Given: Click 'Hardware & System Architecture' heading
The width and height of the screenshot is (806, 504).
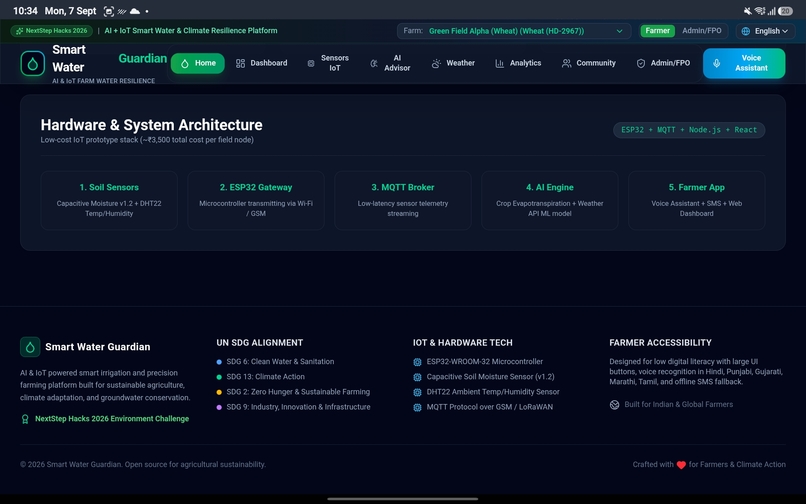Looking at the screenshot, I should [x=152, y=125].
